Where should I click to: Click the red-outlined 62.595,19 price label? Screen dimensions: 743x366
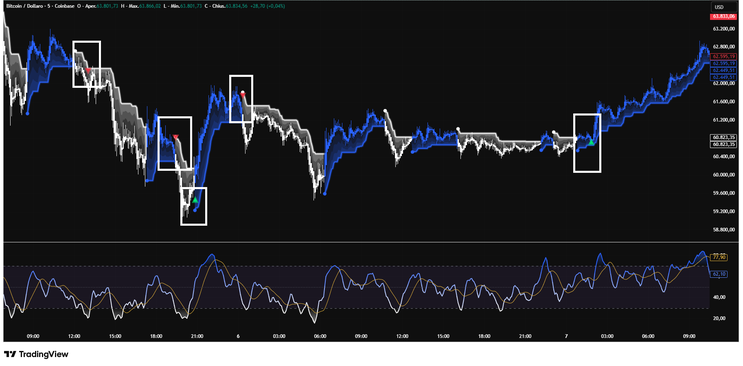coord(725,56)
